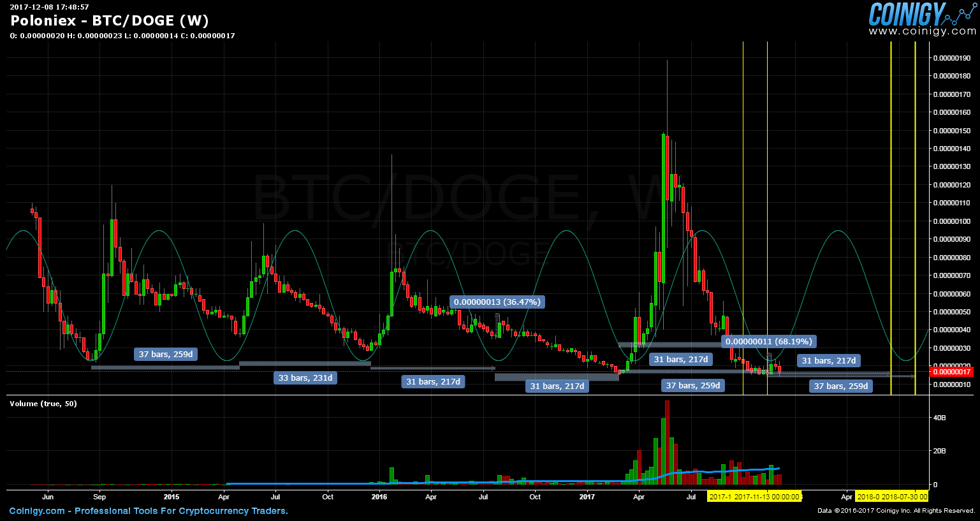Click the 2017 label on the time axis
Viewport: 980px width, 521px height.
pyautogui.click(x=587, y=497)
